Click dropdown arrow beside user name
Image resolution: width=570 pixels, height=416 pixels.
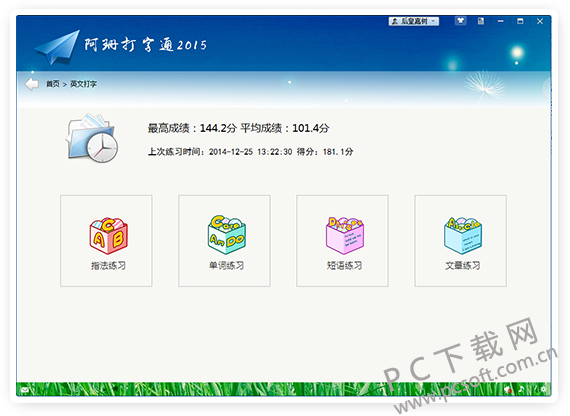coord(433,21)
